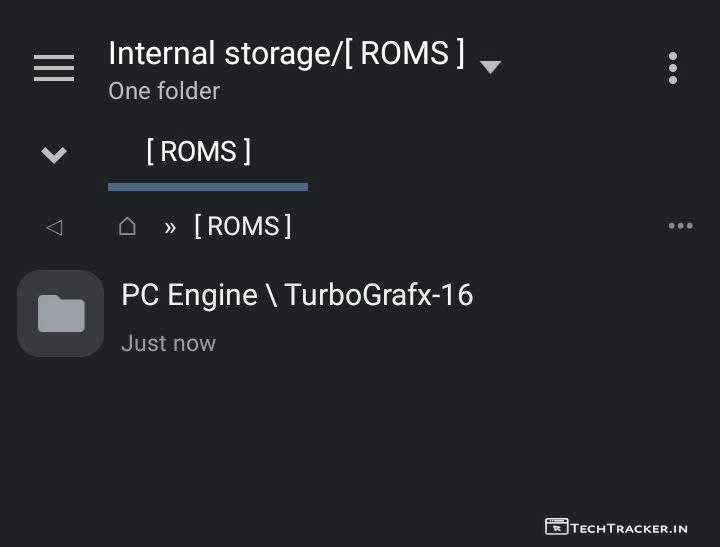
Task: Click the blue underline beneath ROMS tab
Action: click(x=208, y=187)
